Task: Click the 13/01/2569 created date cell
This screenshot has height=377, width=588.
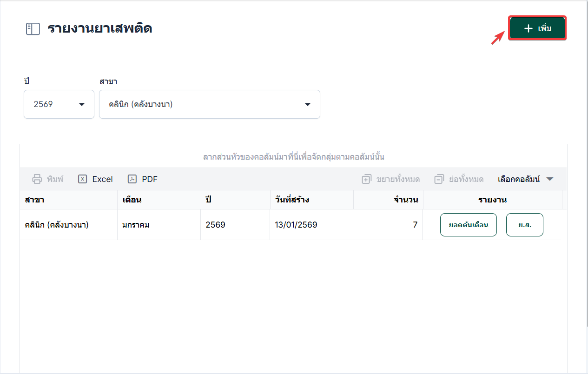Action: click(296, 225)
